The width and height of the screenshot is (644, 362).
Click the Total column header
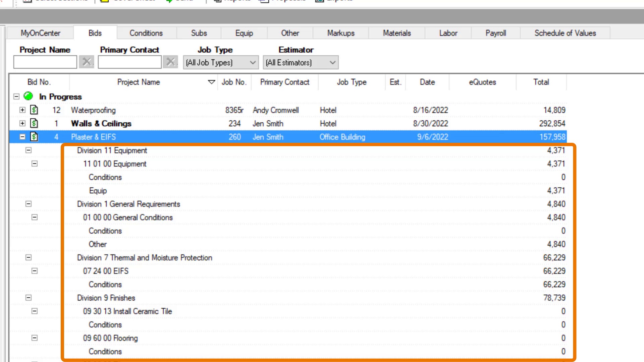click(x=541, y=82)
